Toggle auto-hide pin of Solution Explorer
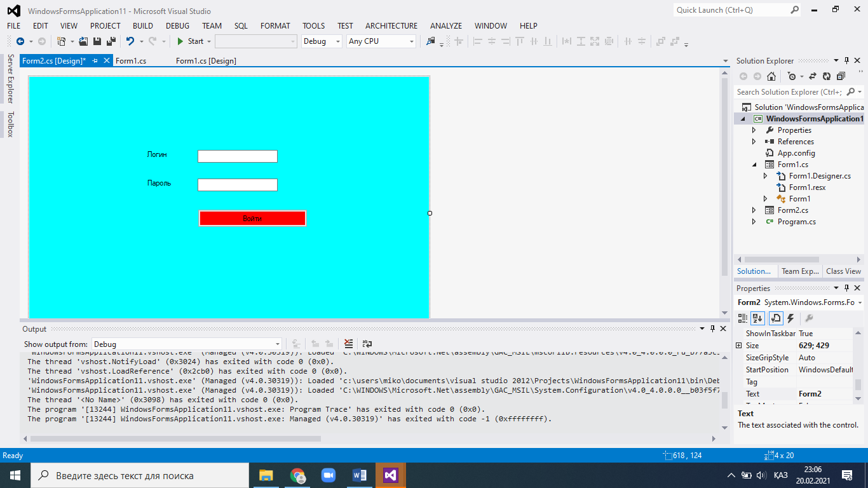Image resolution: width=868 pixels, height=488 pixels. click(x=846, y=61)
